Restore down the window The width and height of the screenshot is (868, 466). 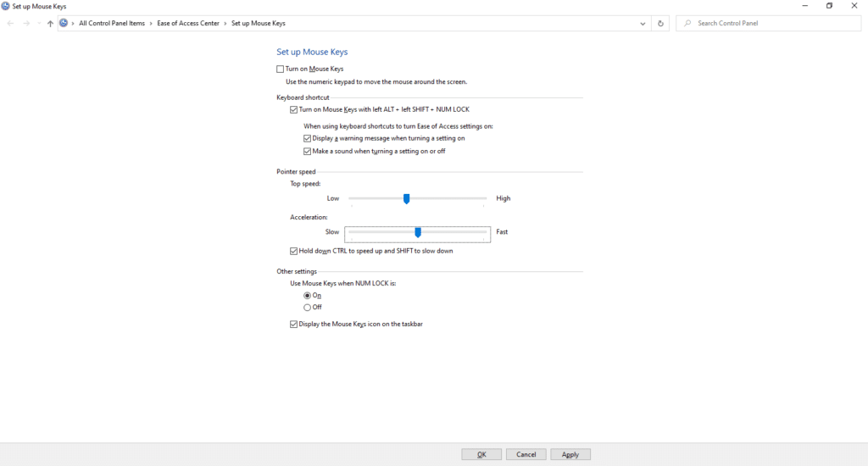point(829,6)
